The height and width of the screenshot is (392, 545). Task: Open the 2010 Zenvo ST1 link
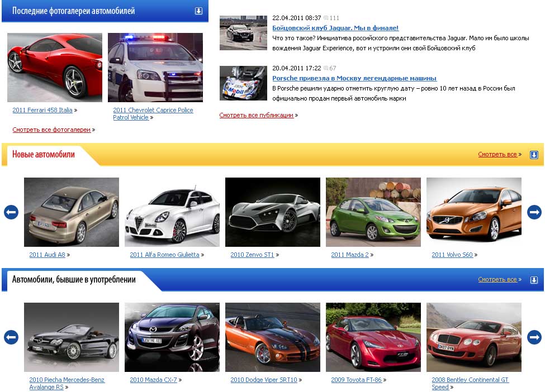tap(252, 255)
